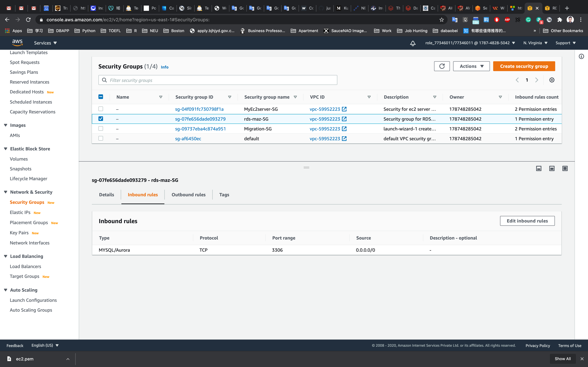588x367 pixels.
Task: Open the Actions dropdown
Action: (x=471, y=66)
